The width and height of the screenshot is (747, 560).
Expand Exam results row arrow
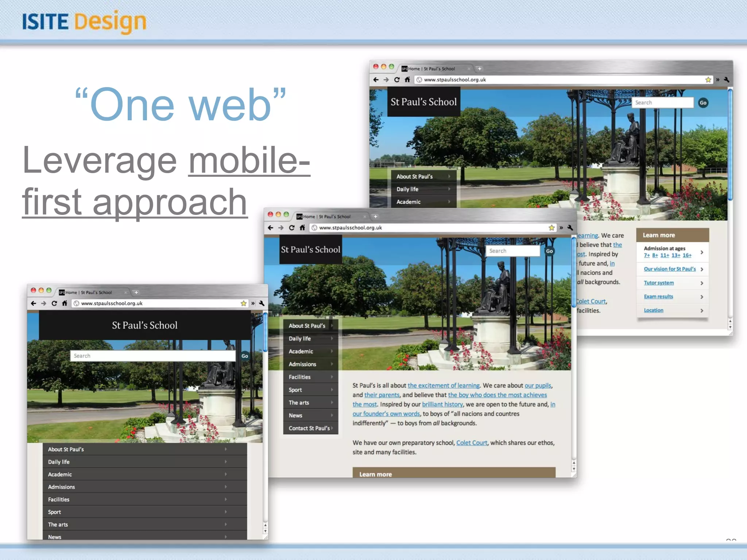click(x=702, y=297)
